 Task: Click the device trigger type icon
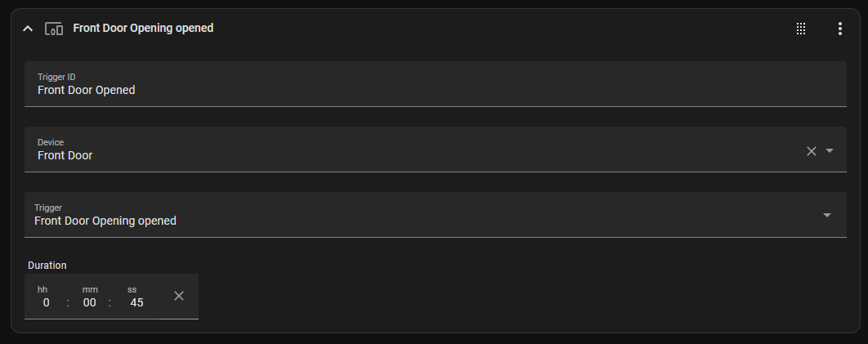[x=54, y=29]
